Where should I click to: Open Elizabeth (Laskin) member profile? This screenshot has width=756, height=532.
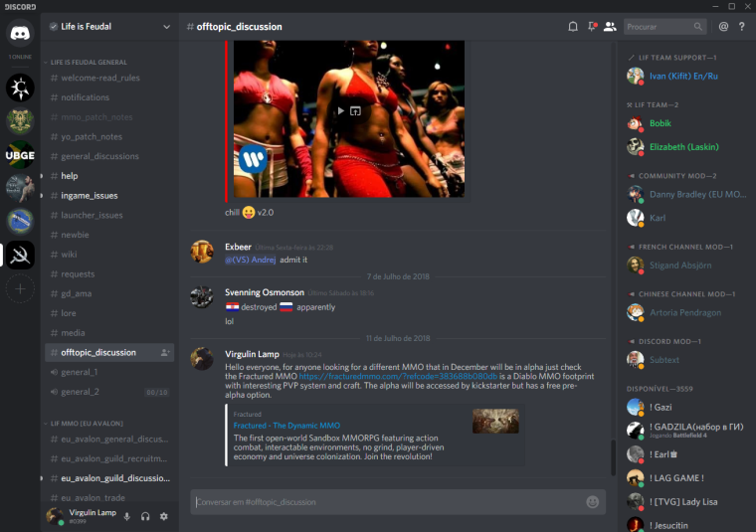(686, 147)
